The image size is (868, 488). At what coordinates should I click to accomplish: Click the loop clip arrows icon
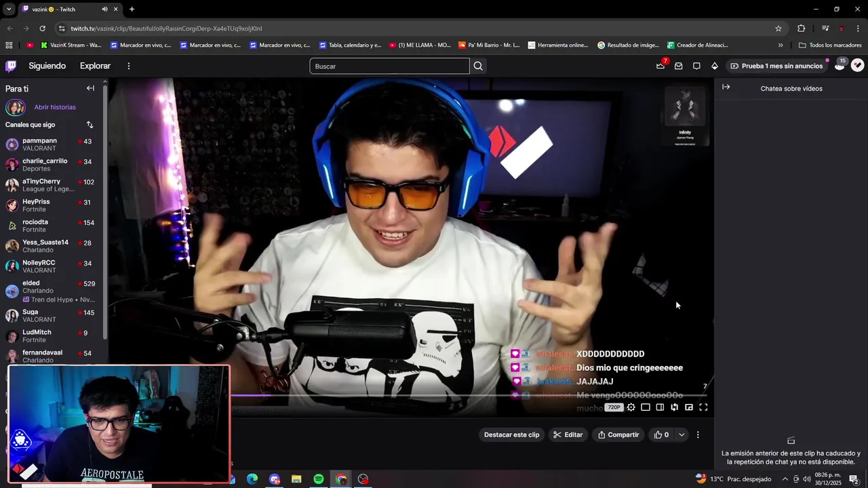pyautogui.click(x=674, y=407)
